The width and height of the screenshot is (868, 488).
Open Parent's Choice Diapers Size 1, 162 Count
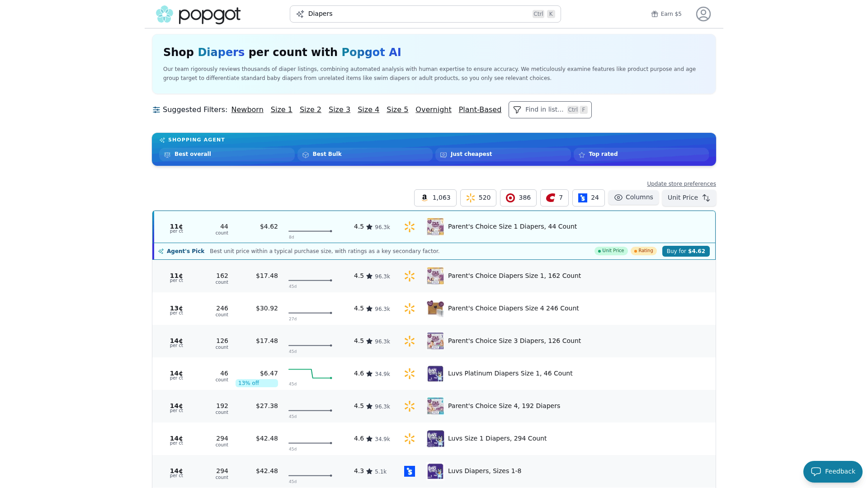tap(514, 276)
